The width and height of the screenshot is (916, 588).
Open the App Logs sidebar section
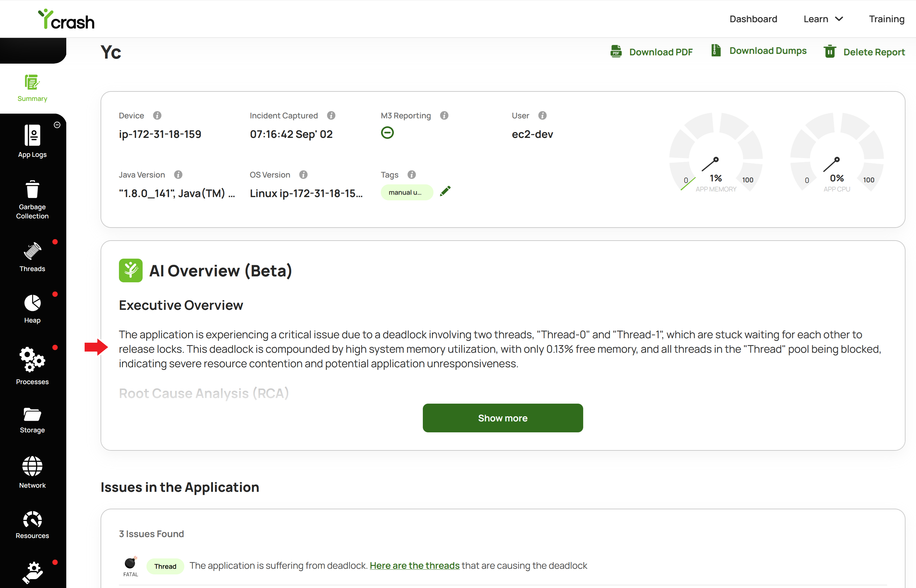click(33, 141)
